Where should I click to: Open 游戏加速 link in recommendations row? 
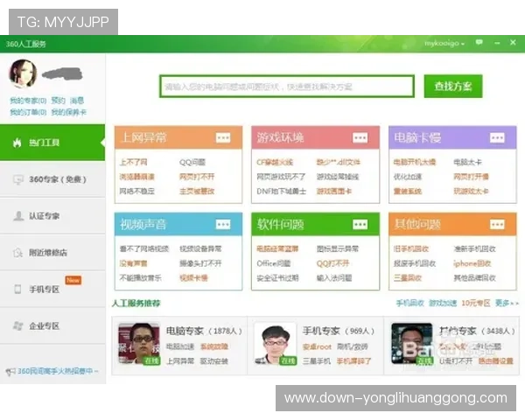(x=443, y=303)
